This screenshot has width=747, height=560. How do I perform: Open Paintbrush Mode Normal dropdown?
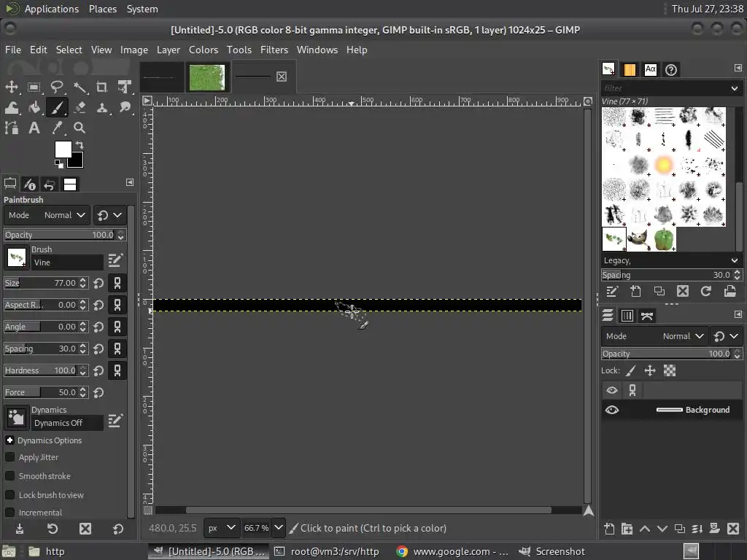(47, 215)
